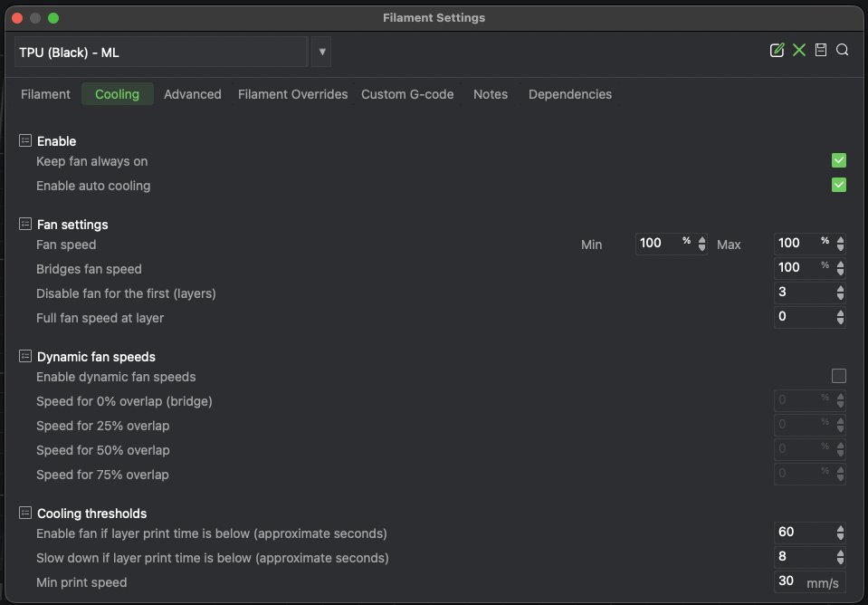Click the Bridges fan speed label
Viewport: 868px width, 605px height.
tap(89, 269)
